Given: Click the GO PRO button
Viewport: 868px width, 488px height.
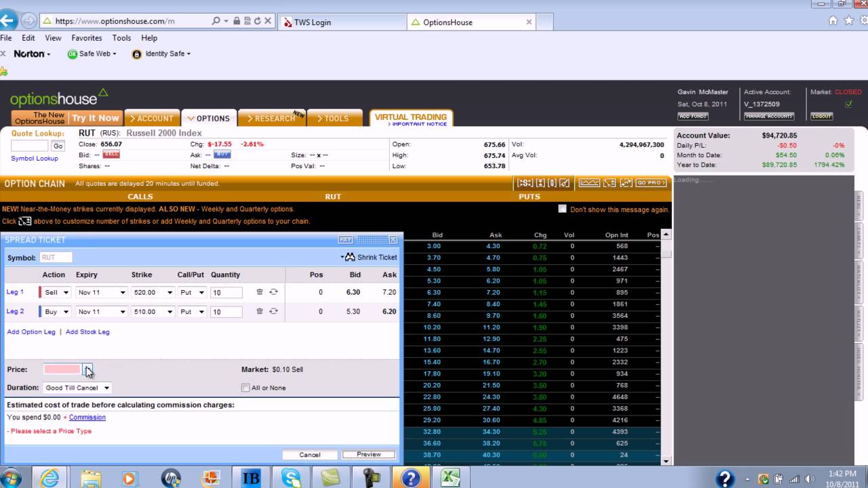Looking at the screenshot, I should 652,183.
